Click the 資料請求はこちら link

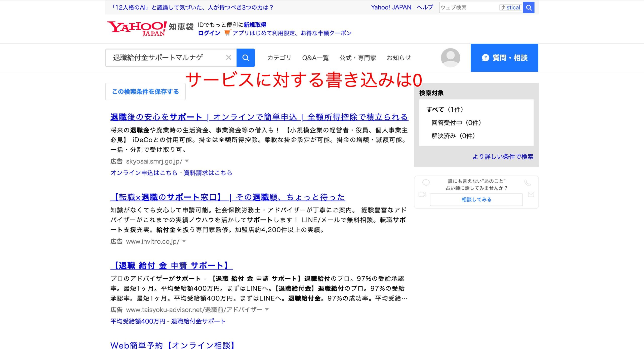208,173
